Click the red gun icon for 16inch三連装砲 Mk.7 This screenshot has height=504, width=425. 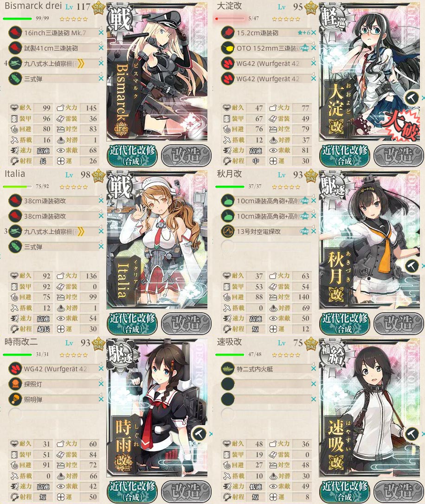tap(15, 32)
